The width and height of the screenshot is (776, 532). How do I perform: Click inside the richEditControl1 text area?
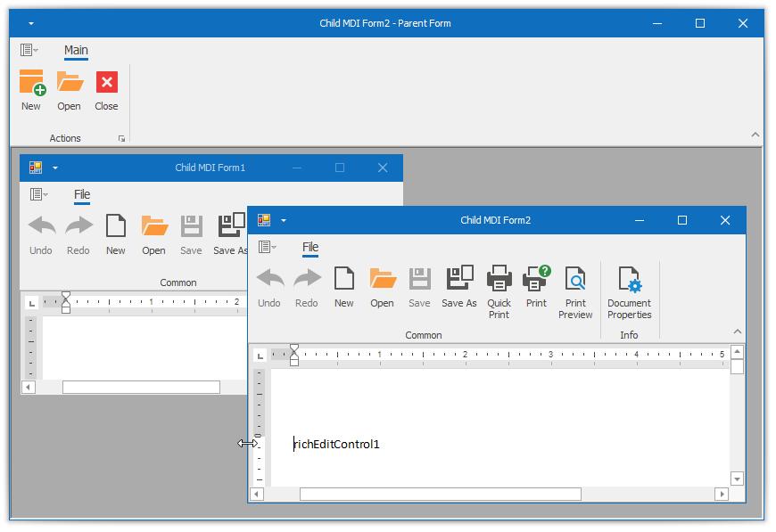click(x=499, y=419)
